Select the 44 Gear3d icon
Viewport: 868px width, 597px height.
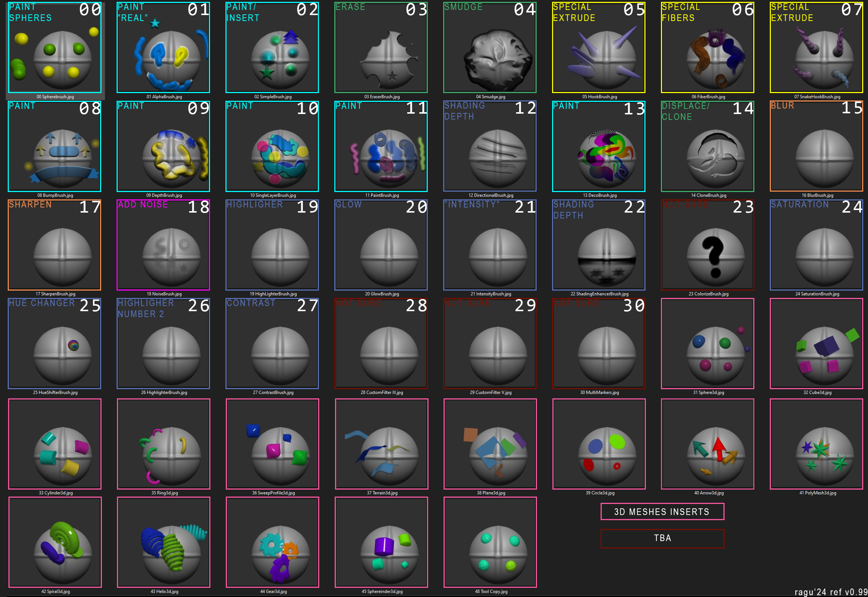272,542
